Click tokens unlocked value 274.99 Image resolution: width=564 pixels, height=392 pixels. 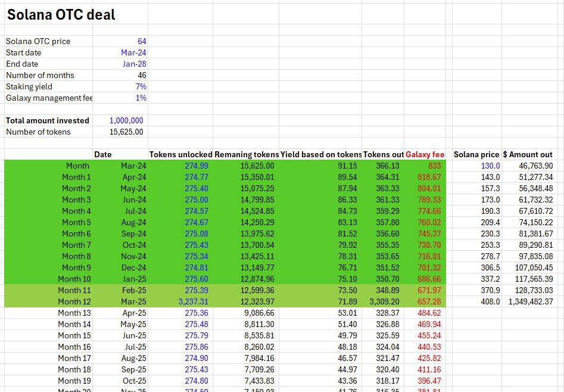tap(197, 166)
